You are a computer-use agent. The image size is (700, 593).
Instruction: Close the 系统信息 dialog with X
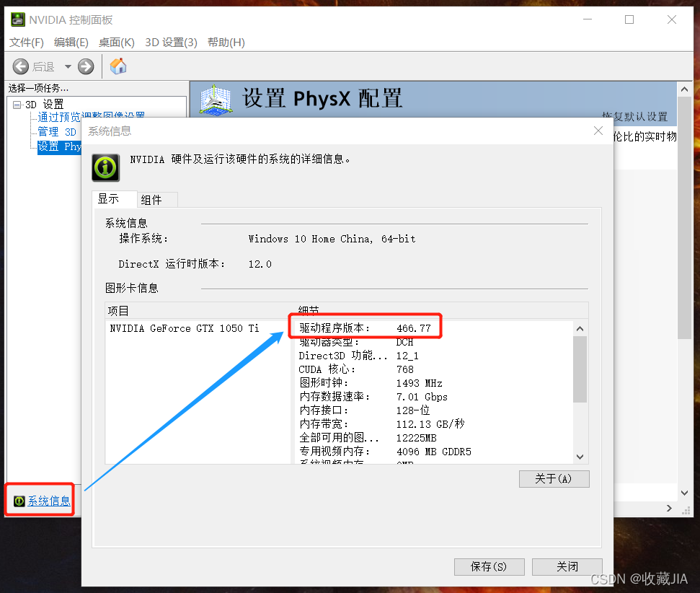point(598,131)
